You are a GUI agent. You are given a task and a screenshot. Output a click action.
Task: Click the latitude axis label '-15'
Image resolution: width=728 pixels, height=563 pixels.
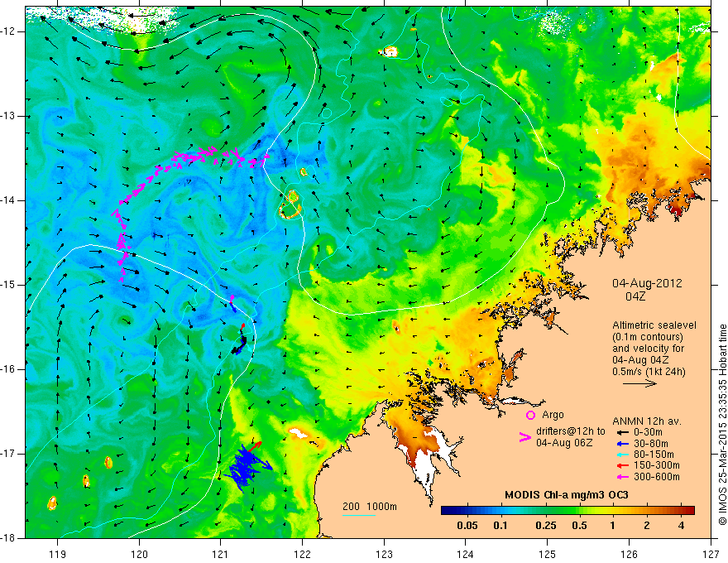click(x=8, y=285)
